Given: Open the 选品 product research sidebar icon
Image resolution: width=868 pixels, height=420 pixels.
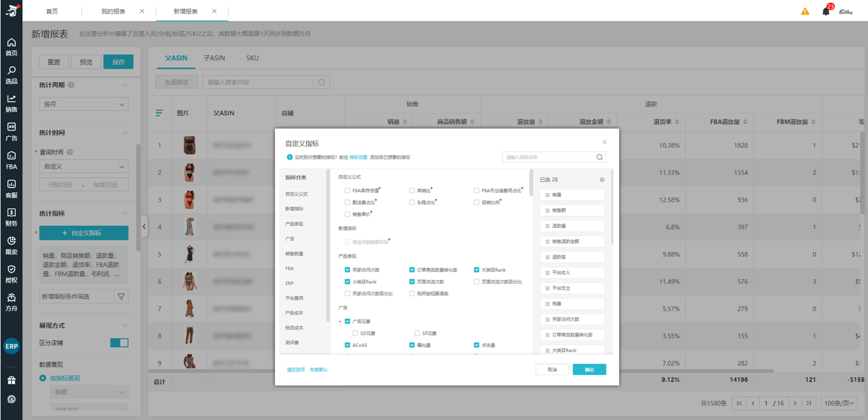Looking at the screenshot, I should tap(11, 74).
